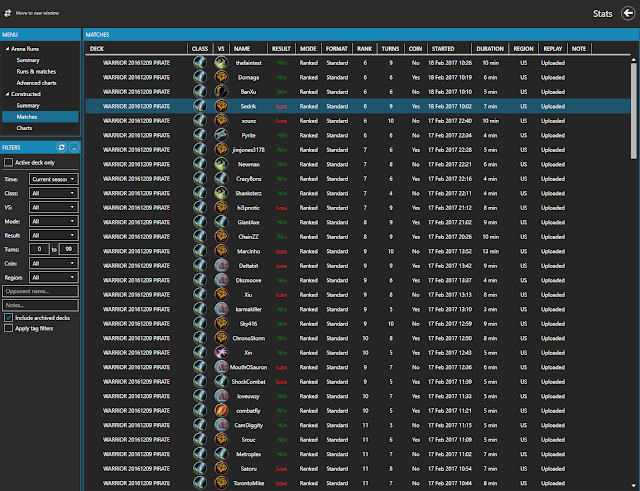
Task: Sort matches by RESULT column header
Action: pos(281,49)
